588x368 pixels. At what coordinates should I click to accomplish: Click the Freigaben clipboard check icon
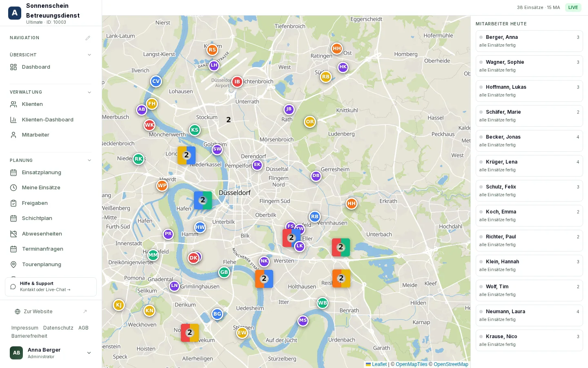click(13, 203)
